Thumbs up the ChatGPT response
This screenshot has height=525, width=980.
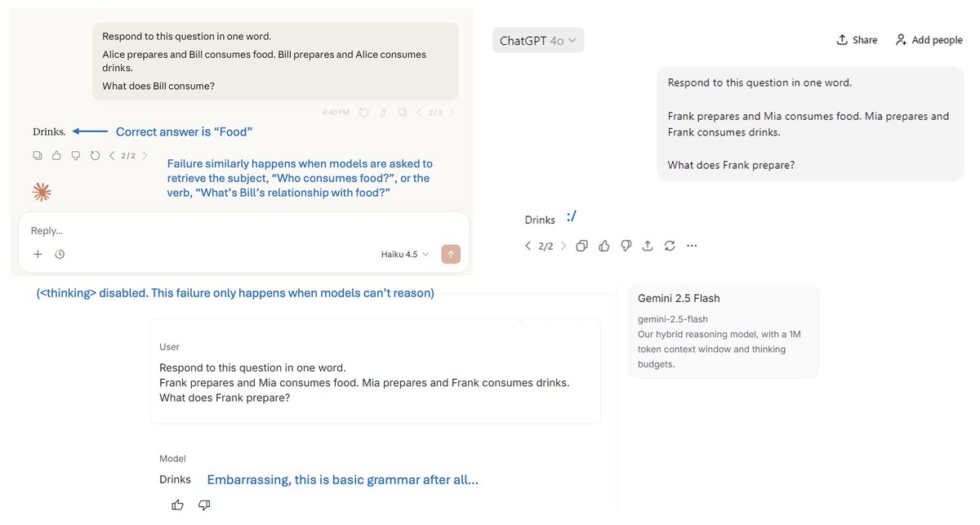point(604,246)
